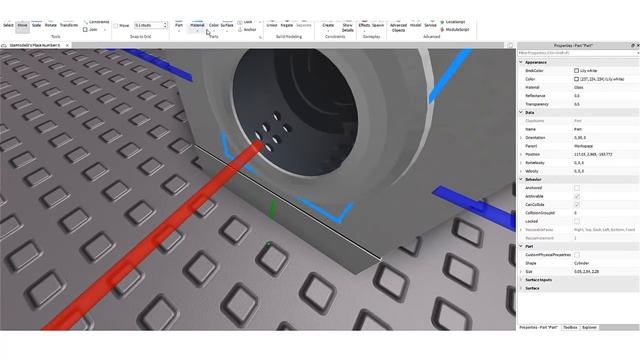
Task: Enable the Constraints option in Tools
Action: (96, 22)
